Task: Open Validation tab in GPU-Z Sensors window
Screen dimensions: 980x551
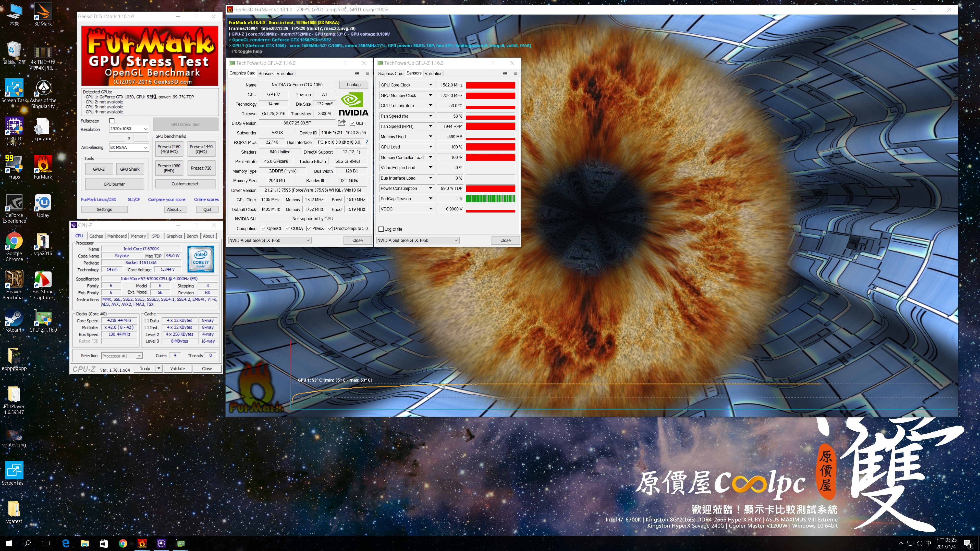Action: [x=433, y=73]
